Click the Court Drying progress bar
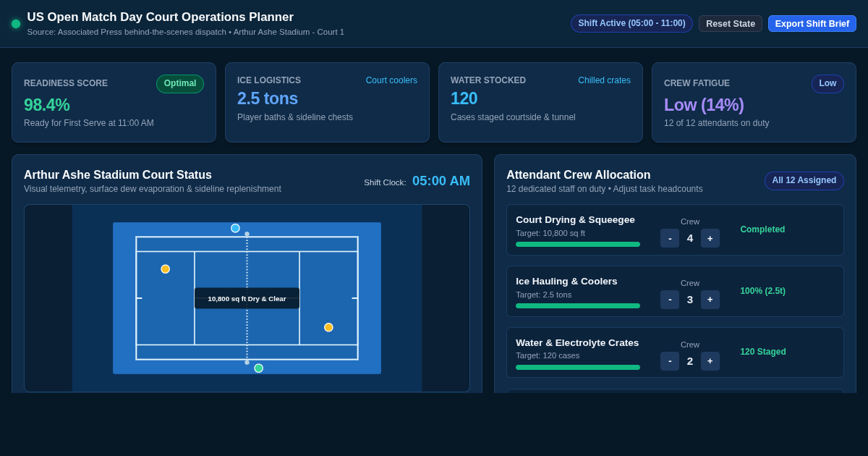This screenshot has height=456, width=868. click(x=578, y=245)
